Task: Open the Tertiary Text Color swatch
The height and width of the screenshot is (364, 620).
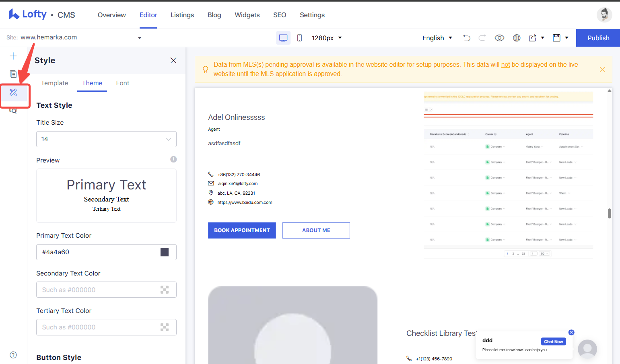Action: (x=165, y=327)
